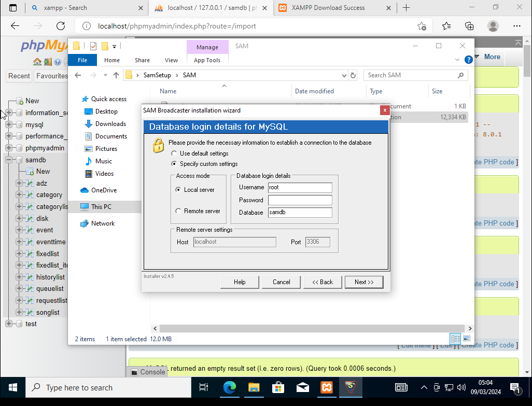The width and height of the screenshot is (532, 406).
Task: Click the Password input field
Action: [x=300, y=200]
